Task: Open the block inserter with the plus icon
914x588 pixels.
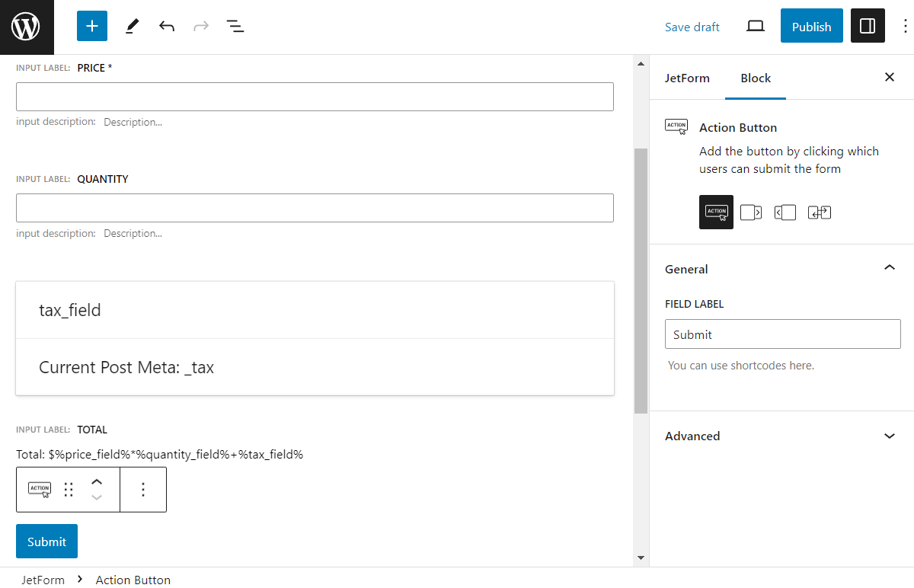Action: click(x=91, y=26)
